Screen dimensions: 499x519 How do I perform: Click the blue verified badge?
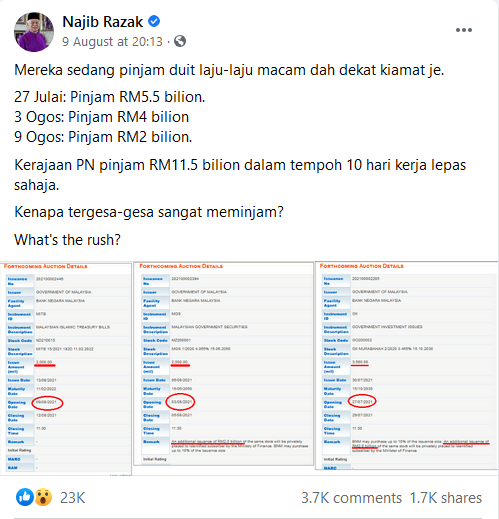coord(154,21)
